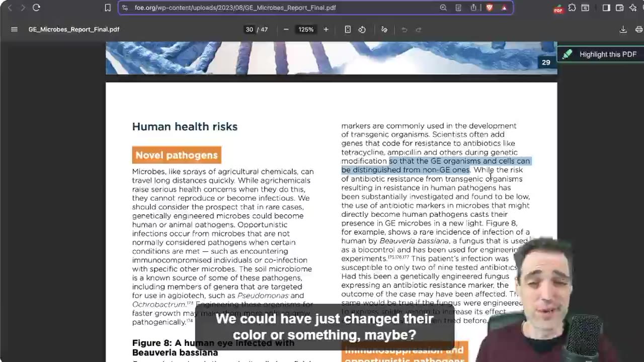This screenshot has width=644, height=362.
Task: Download the PDF file
Action: (623, 30)
